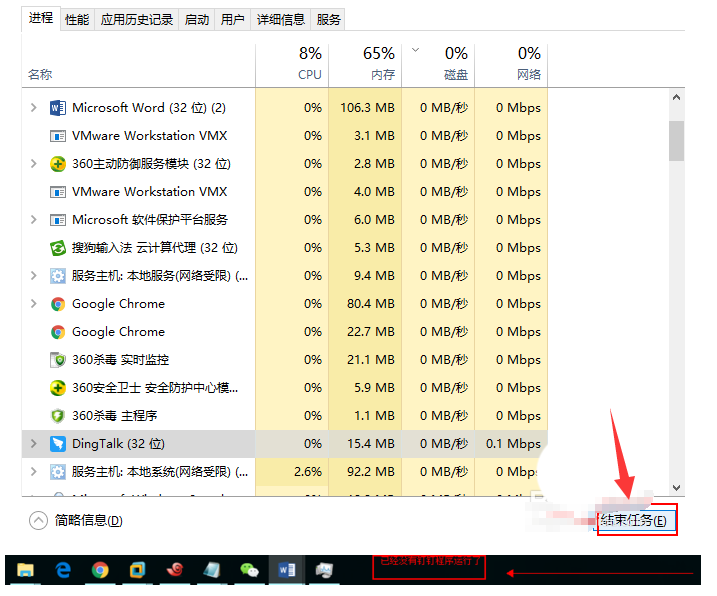The image size is (717, 596).
Task: Click the scrollbar down arrow
Action: pos(676,488)
